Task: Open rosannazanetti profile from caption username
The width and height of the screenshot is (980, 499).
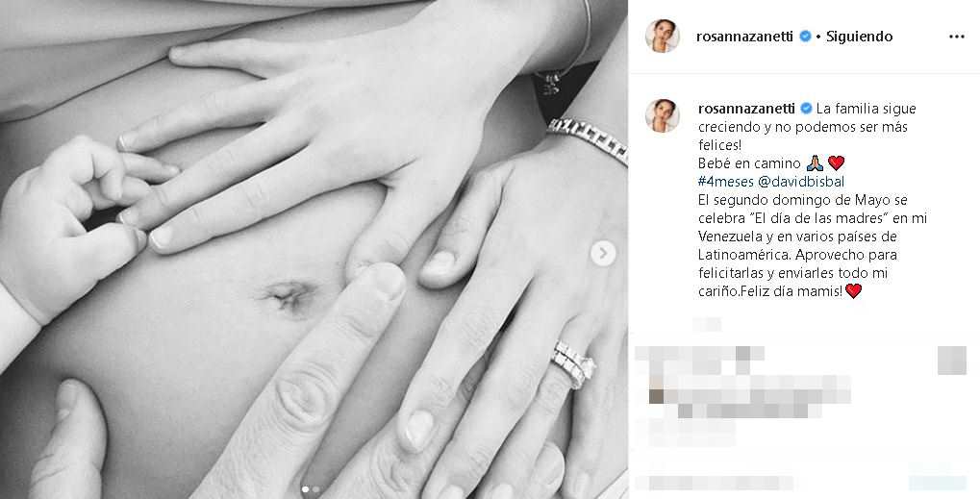Action: click(x=746, y=109)
